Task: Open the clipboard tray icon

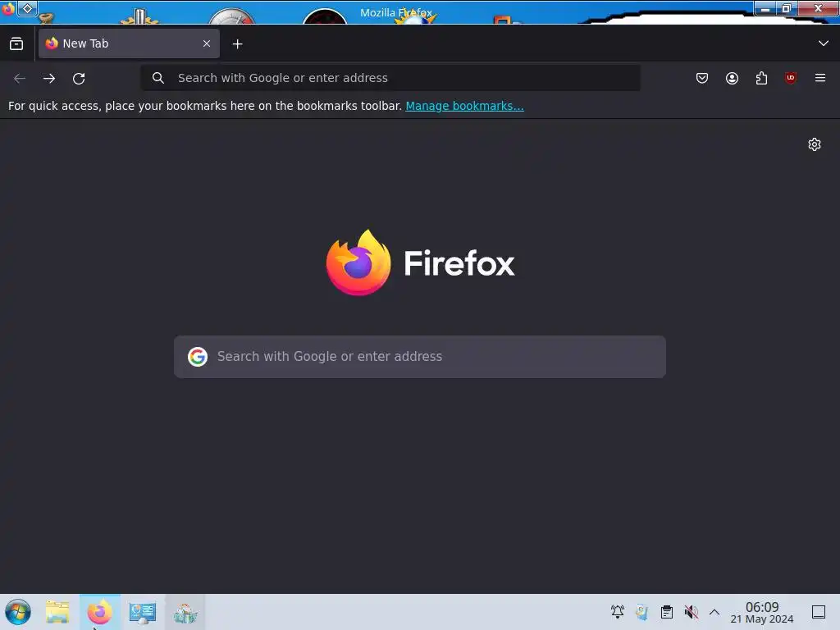Action: [x=666, y=612]
